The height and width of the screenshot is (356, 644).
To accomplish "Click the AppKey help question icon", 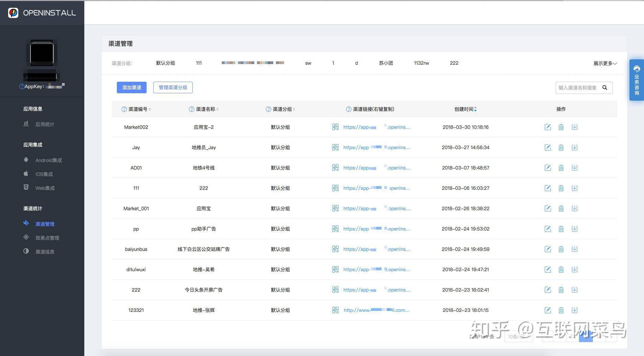I will (x=22, y=86).
